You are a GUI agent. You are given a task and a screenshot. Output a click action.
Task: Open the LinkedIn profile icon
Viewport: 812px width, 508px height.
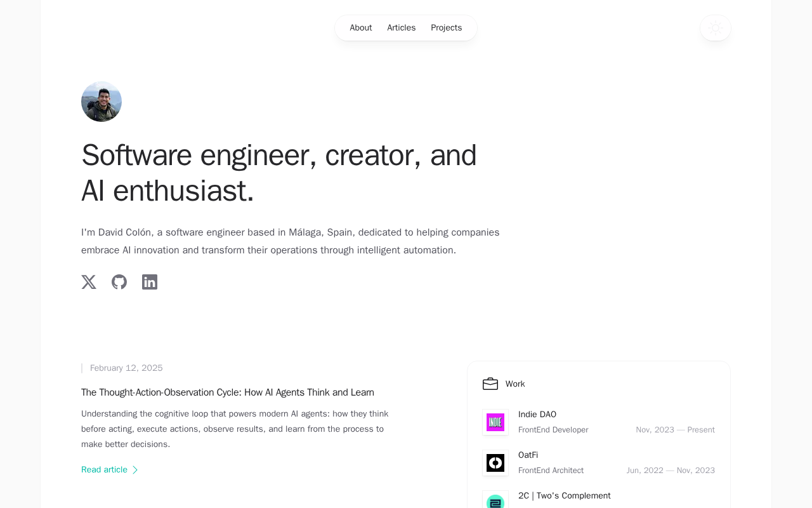pos(150,282)
